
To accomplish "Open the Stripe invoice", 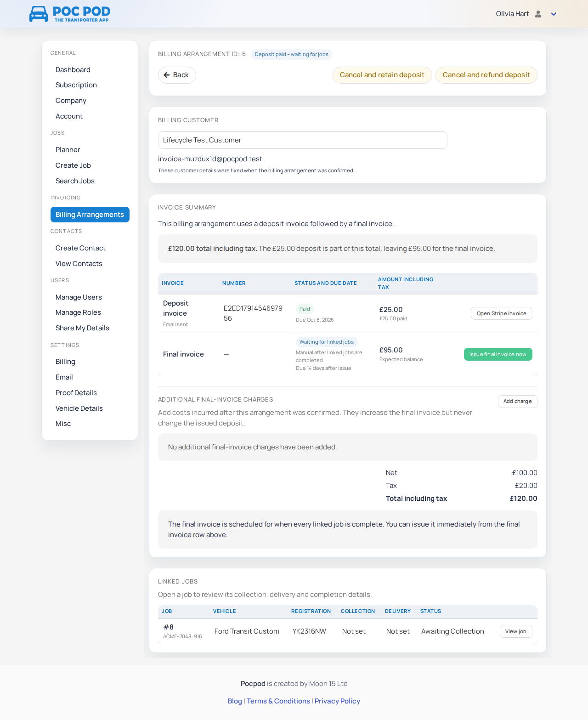I will click(x=501, y=313).
